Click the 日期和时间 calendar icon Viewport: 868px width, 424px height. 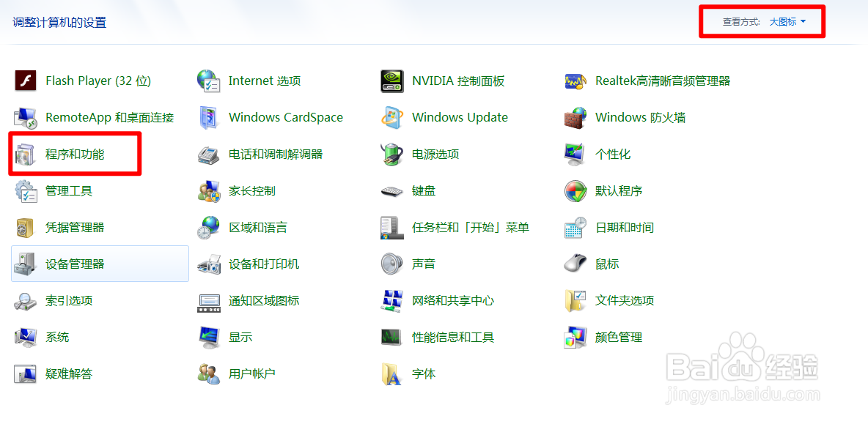(x=575, y=227)
